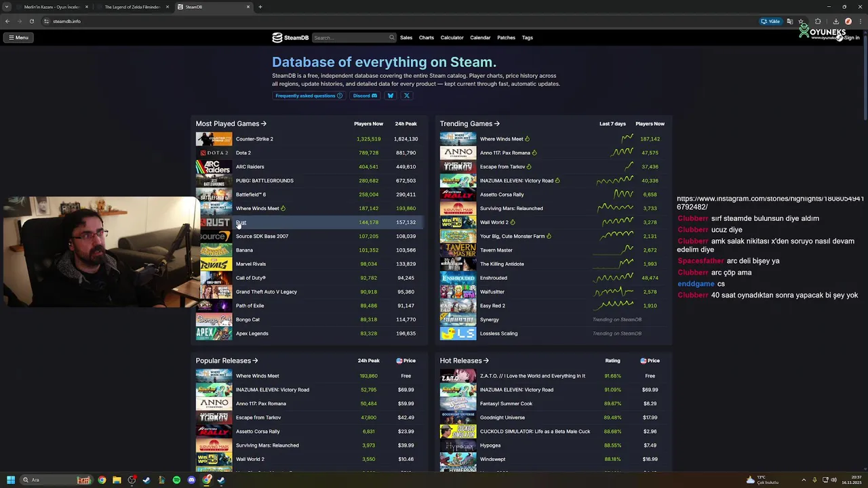
Task: Click the Free price for Where Winds Meet
Action: tap(406, 375)
